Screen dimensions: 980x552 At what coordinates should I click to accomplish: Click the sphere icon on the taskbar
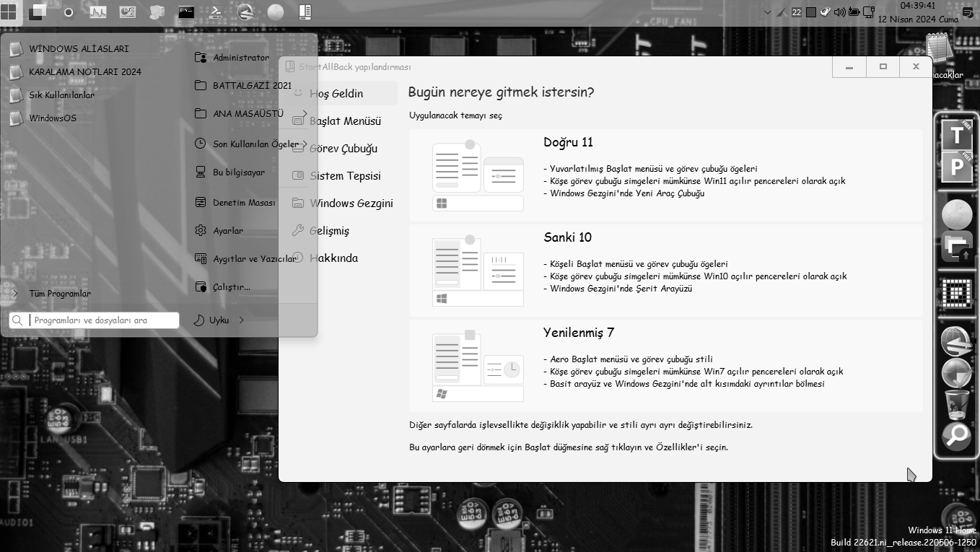point(275,12)
